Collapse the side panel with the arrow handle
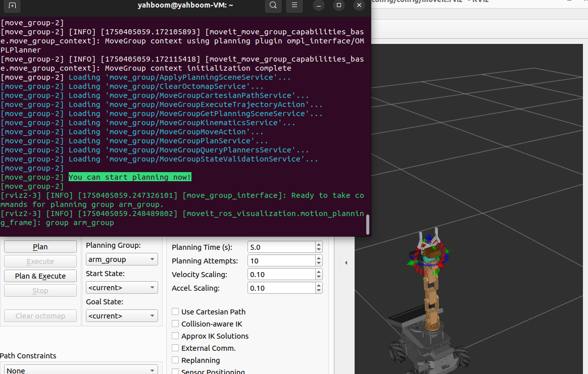588x374 pixels. 346,262
